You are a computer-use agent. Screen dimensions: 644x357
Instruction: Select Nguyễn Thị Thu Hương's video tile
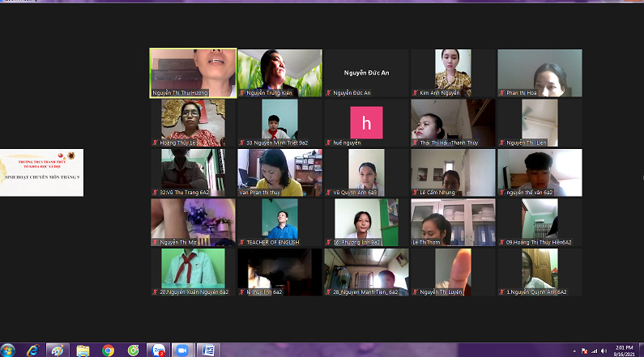point(193,73)
